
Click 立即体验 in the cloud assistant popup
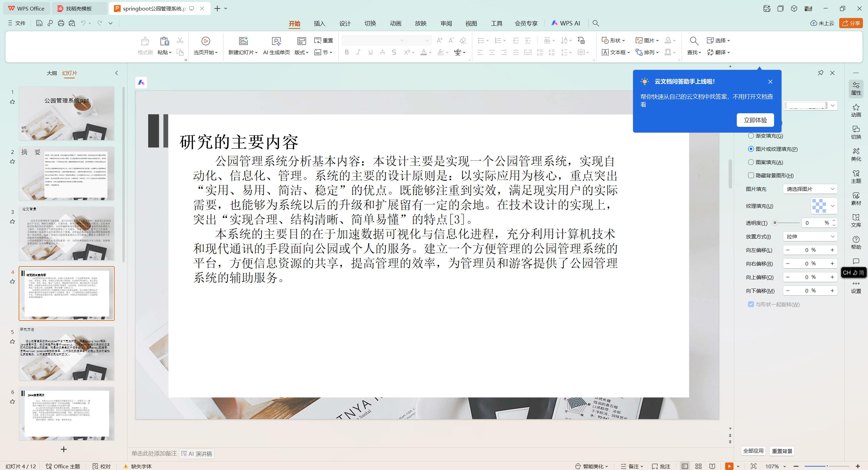pos(755,120)
